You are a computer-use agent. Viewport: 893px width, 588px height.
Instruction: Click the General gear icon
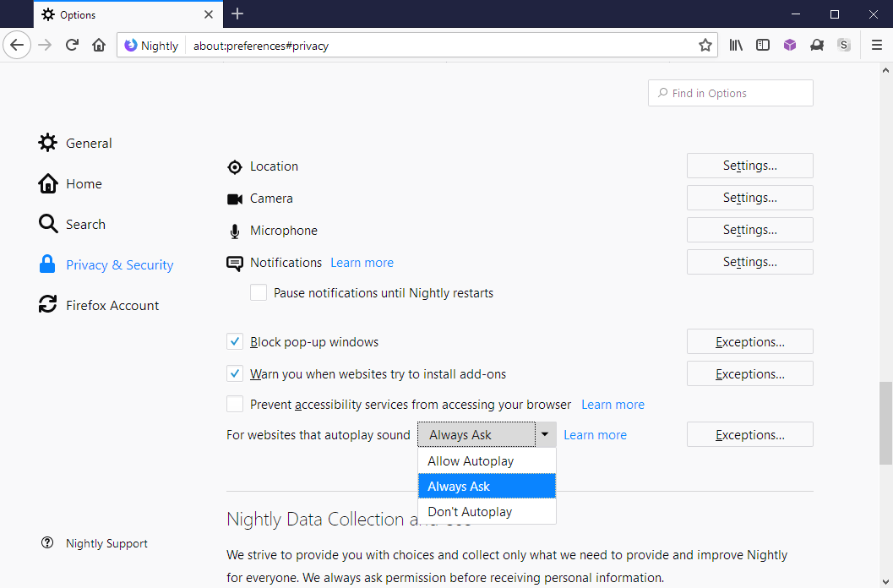(48, 143)
